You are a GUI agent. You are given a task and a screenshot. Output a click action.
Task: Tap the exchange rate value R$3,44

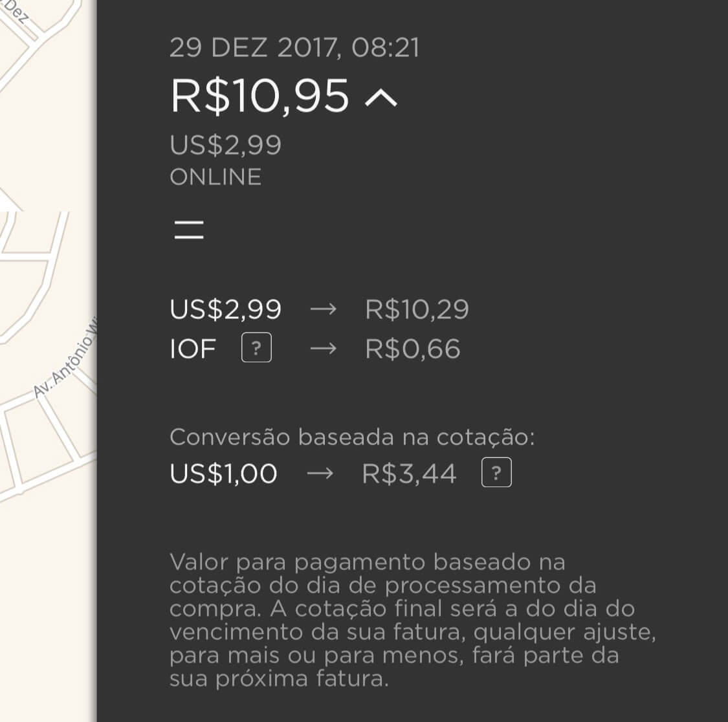409,474
